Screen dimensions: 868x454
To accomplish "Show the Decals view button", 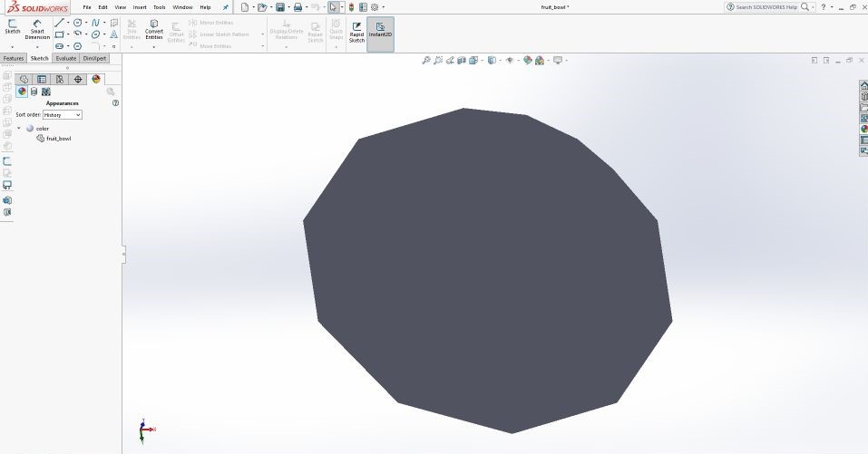I will coord(34,92).
